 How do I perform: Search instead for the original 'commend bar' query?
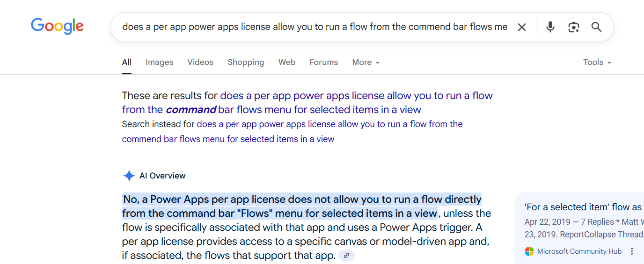[293, 131]
